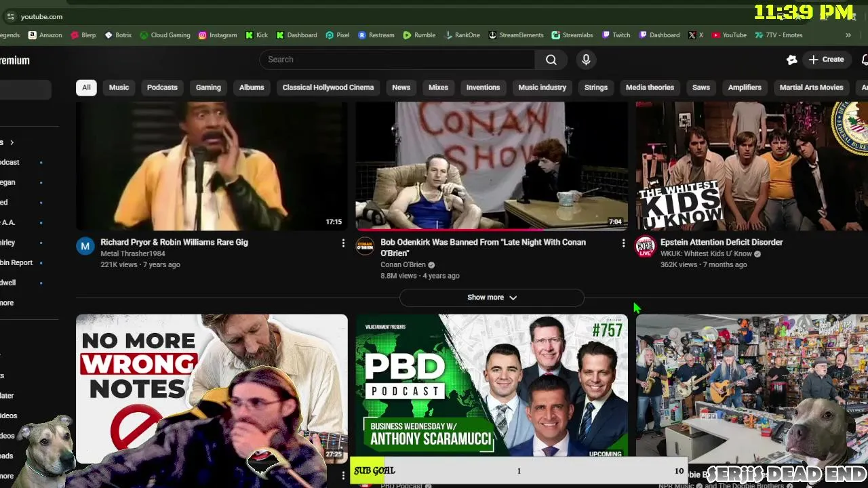Open Whitest Kids U'Know channel avatar

coord(645,246)
